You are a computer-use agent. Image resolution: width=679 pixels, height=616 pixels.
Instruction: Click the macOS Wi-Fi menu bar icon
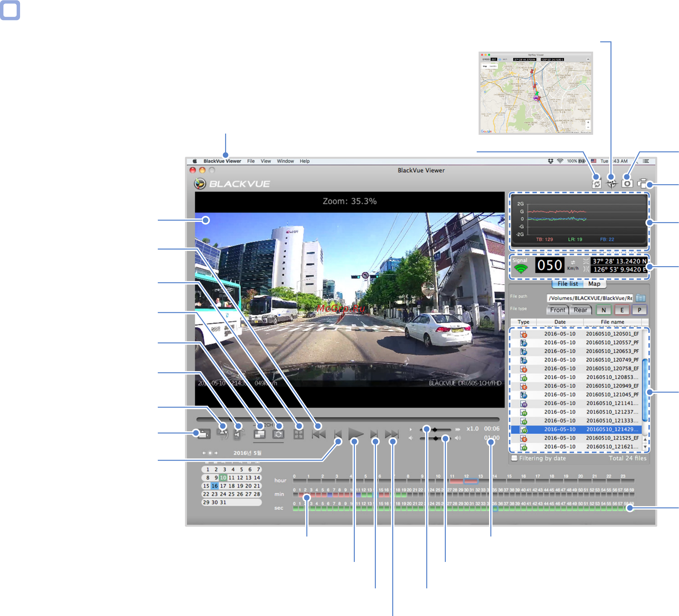[x=560, y=161]
